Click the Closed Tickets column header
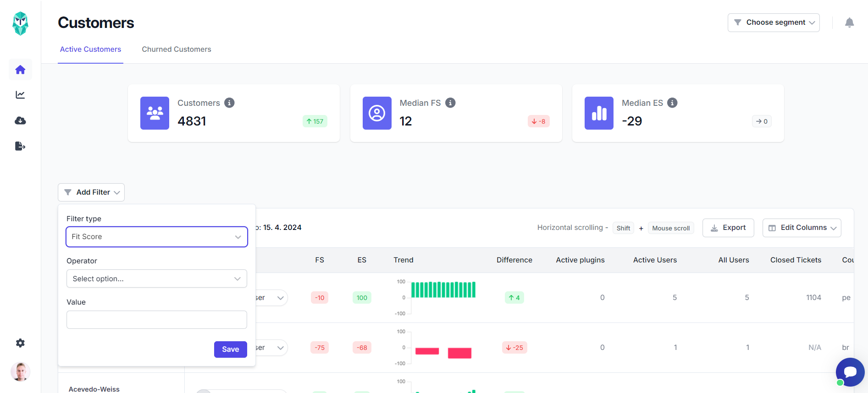This screenshot has height=393, width=868. [x=796, y=260]
